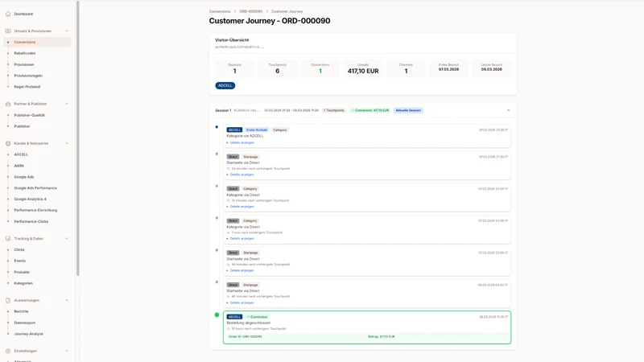Open Publisher-Qualität page
The image size is (644, 362).
click(29, 115)
